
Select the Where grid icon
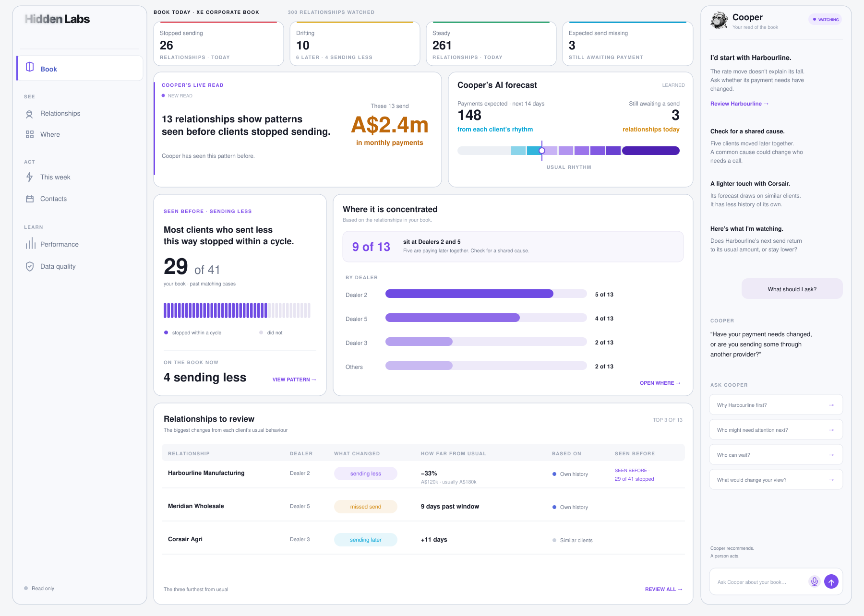tap(30, 134)
